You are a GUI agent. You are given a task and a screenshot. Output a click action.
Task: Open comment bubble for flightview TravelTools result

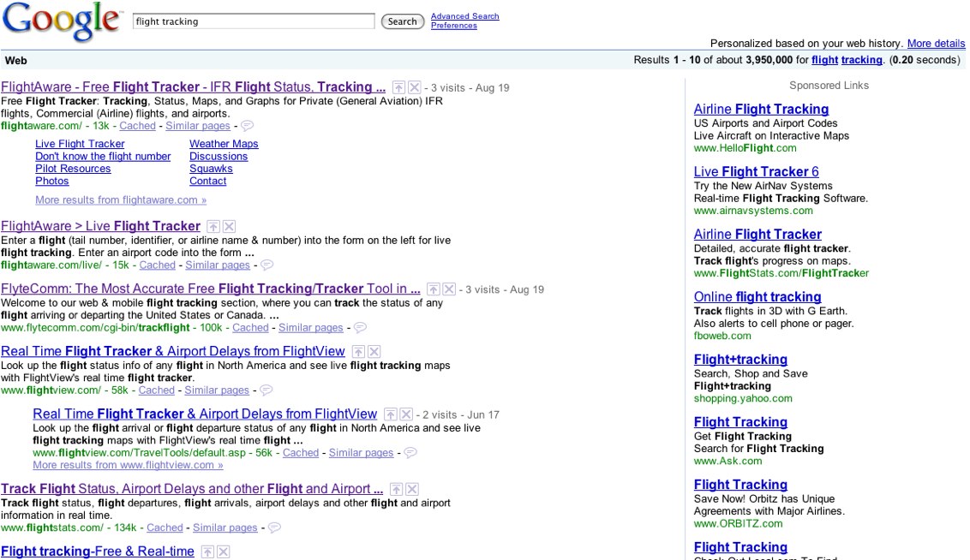tap(410, 452)
